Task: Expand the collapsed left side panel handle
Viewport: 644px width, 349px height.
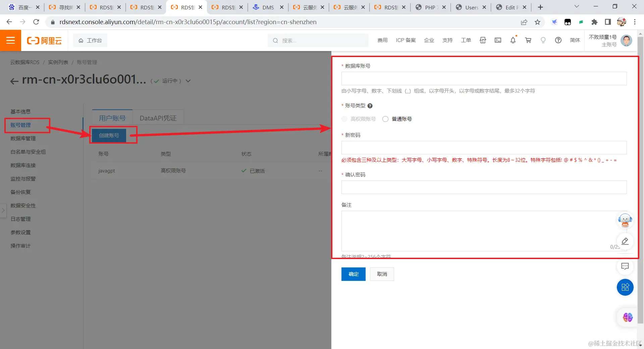Action: 3,210
